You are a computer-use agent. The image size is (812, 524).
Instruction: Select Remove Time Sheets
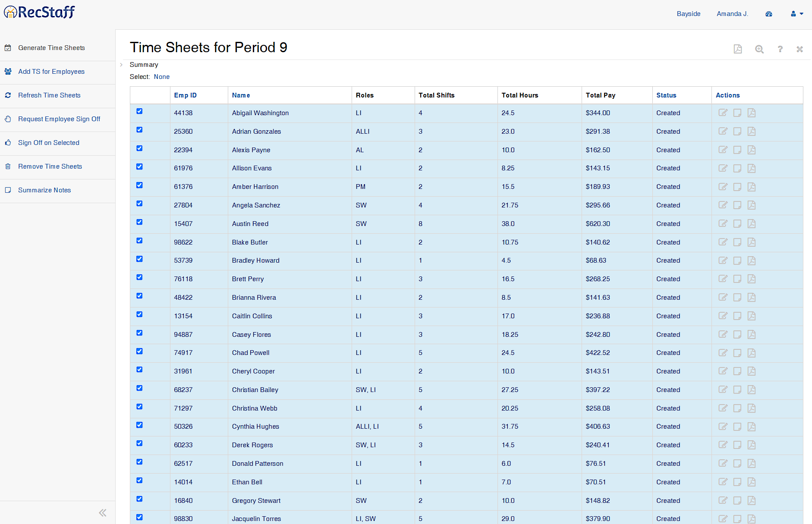point(50,166)
